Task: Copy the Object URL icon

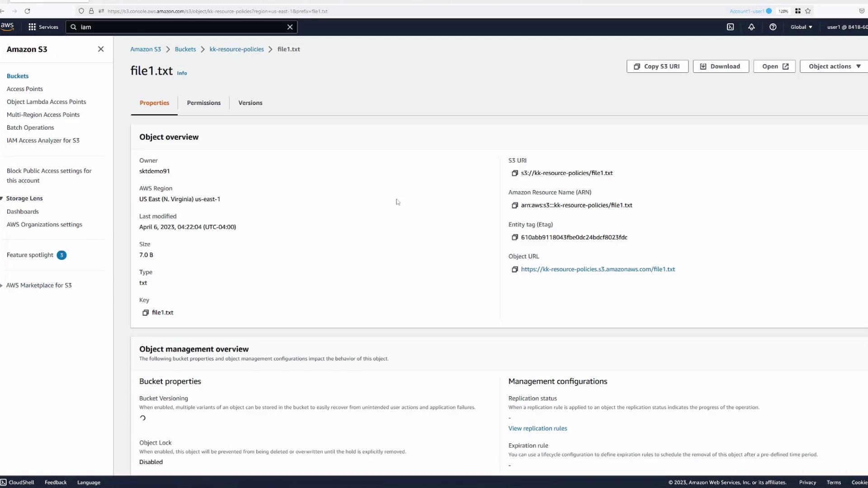Action: pos(514,269)
